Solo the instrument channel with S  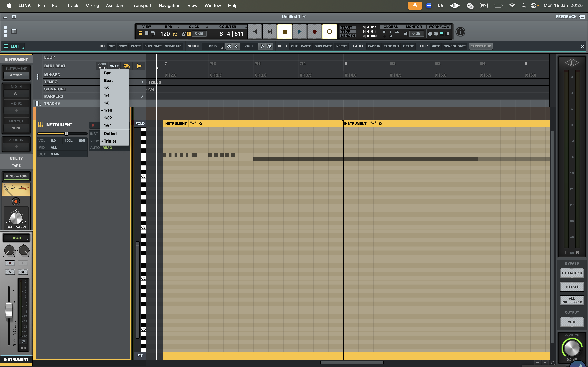pos(10,272)
